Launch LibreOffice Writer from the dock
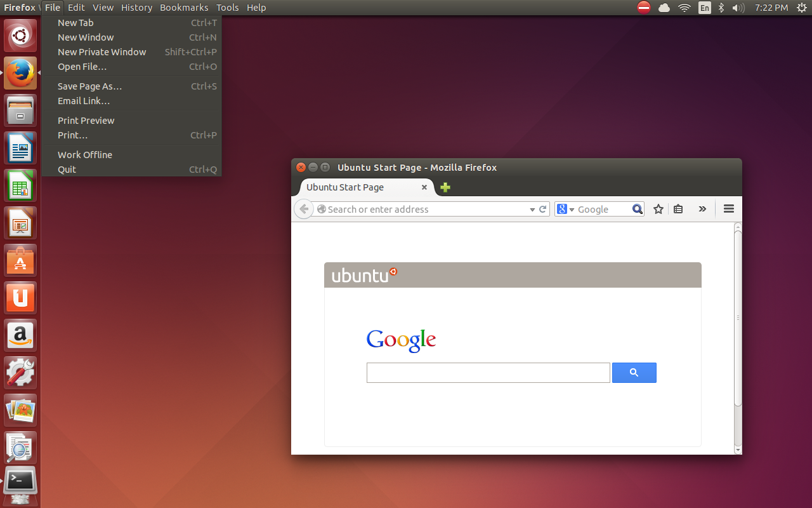812x508 pixels. tap(20, 148)
